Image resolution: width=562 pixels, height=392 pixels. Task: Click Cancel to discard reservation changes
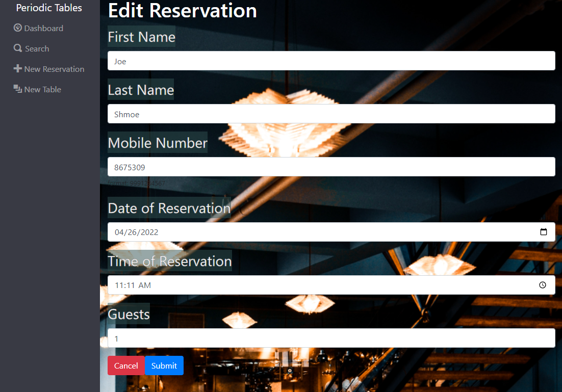(x=125, y=365)
